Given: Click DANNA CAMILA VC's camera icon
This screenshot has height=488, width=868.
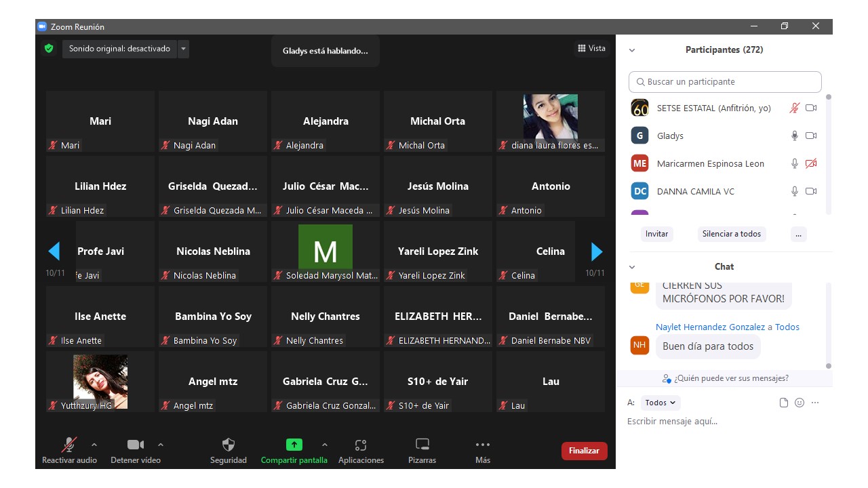Looking at the screenshot, I should 811,191.
